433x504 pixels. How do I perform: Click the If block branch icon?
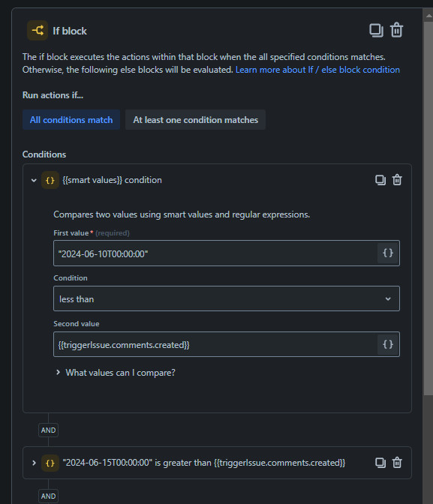(x=38, y=31)
